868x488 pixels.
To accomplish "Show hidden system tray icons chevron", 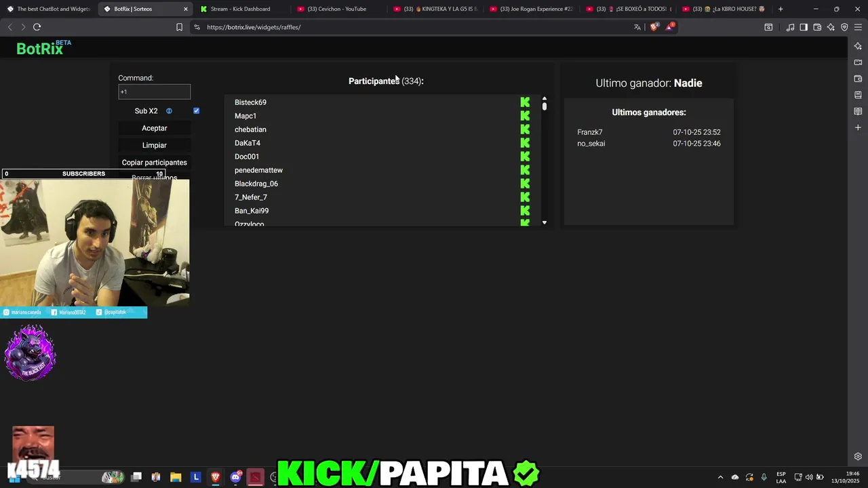I will point(720,477).
